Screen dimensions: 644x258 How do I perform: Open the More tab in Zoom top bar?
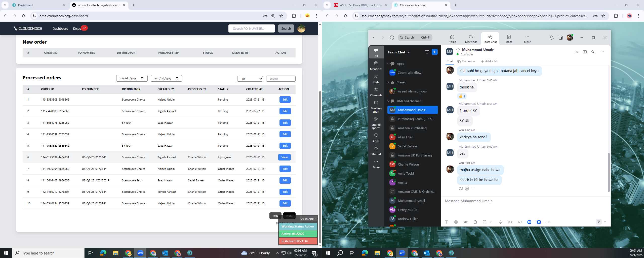527,39
